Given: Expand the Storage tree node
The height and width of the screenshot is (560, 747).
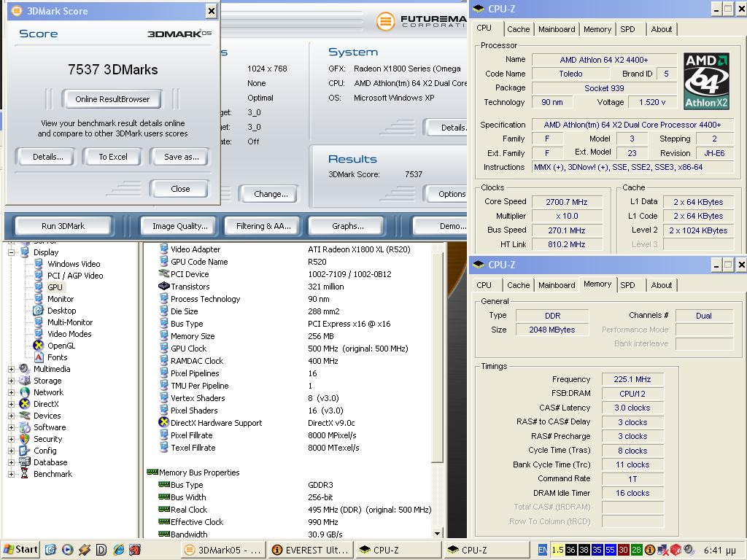Looking at the screenshot, I should click(x=11, y=381).
